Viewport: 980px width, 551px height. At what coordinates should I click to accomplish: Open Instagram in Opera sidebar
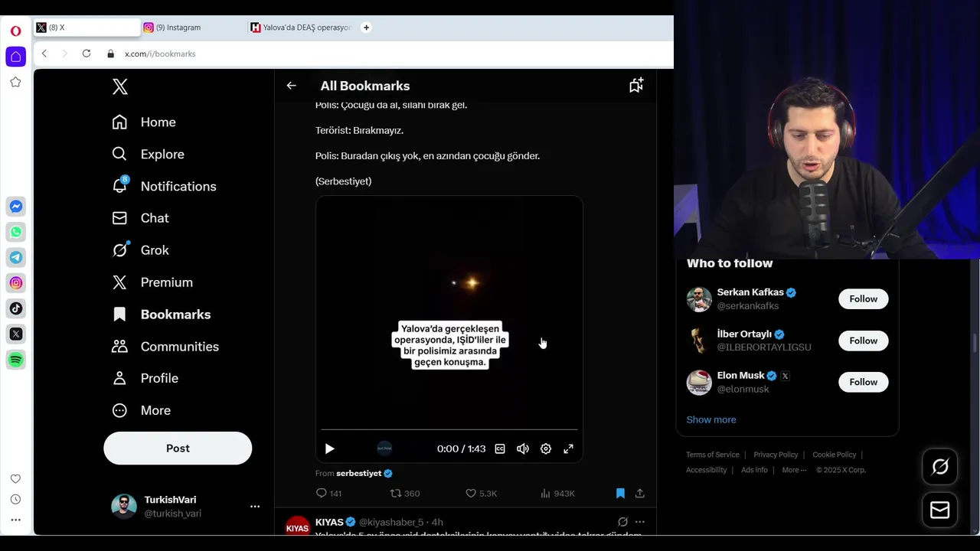pyautogui.click(x=15, y=283)
